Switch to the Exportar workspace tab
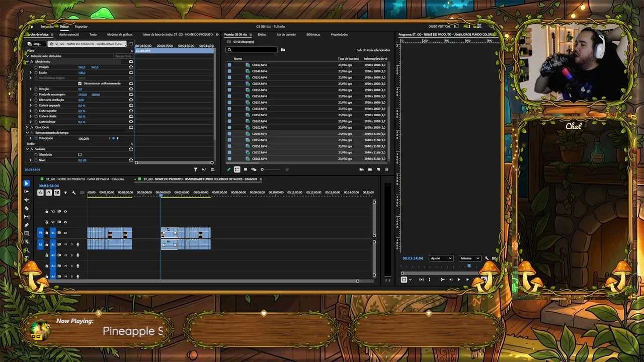 tap(81, 27)
